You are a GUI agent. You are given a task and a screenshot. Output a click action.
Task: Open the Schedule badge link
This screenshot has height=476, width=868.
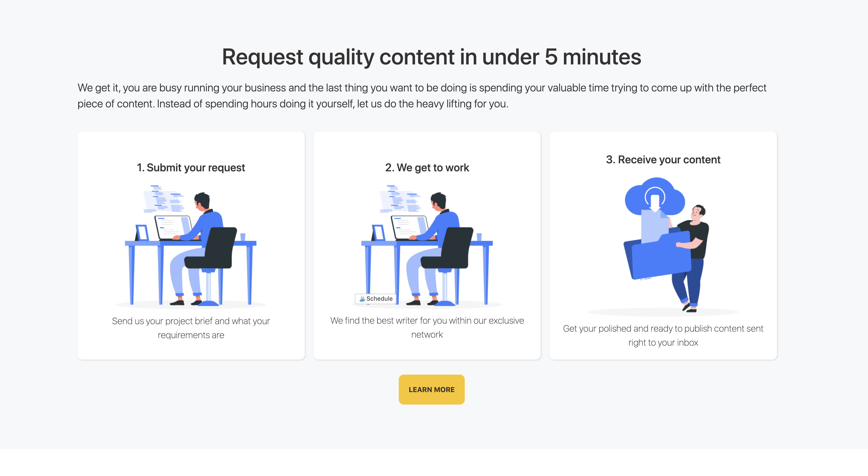(x=375, y=298)
